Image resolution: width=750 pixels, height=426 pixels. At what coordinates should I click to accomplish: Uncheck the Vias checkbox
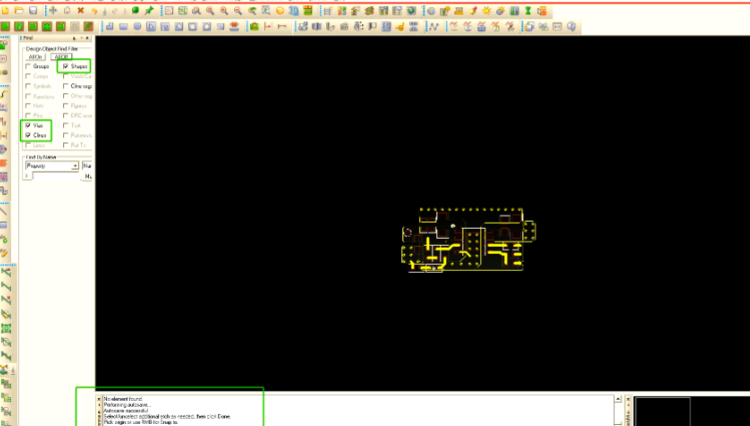pyautogui.click(x=28, y=125)
